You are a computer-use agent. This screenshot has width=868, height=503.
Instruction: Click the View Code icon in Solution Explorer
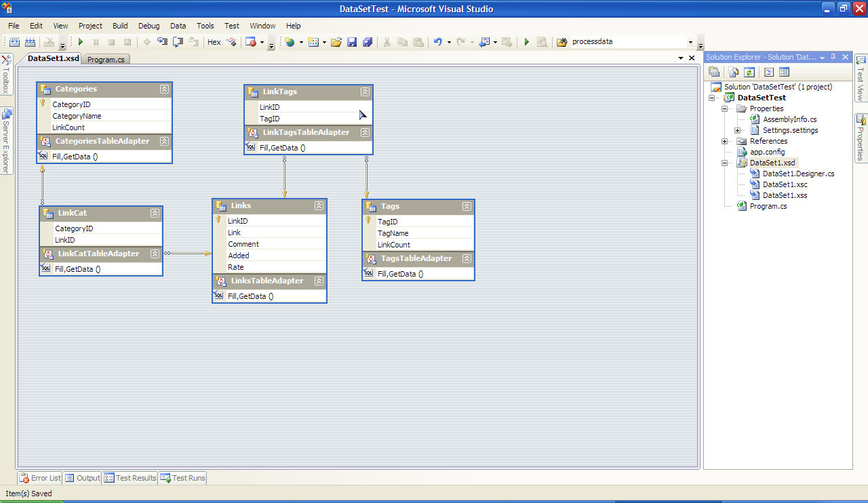coord(769,72)
